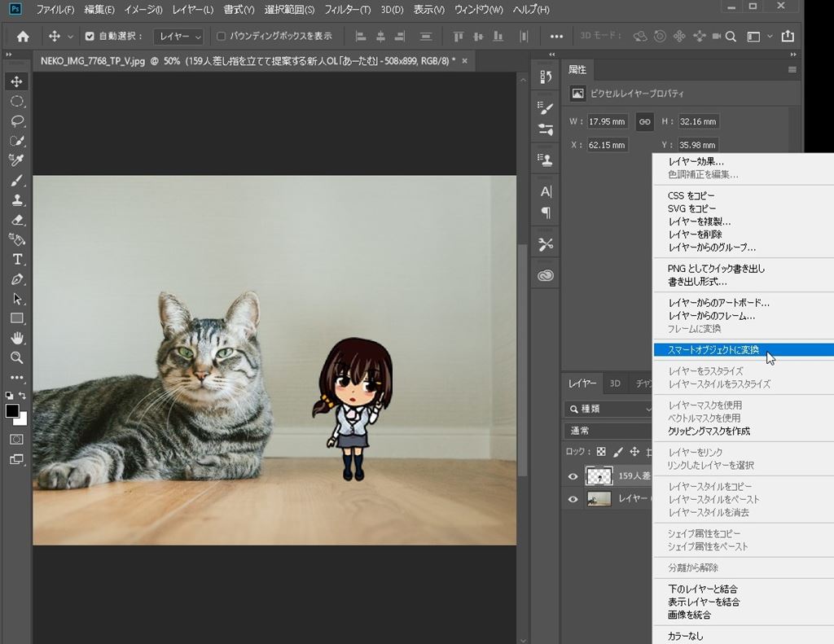Image resolution: width=834 pixels, height=644 pixels.
Task: Open the フィルター(T) menu
Action: pos(347,10)
